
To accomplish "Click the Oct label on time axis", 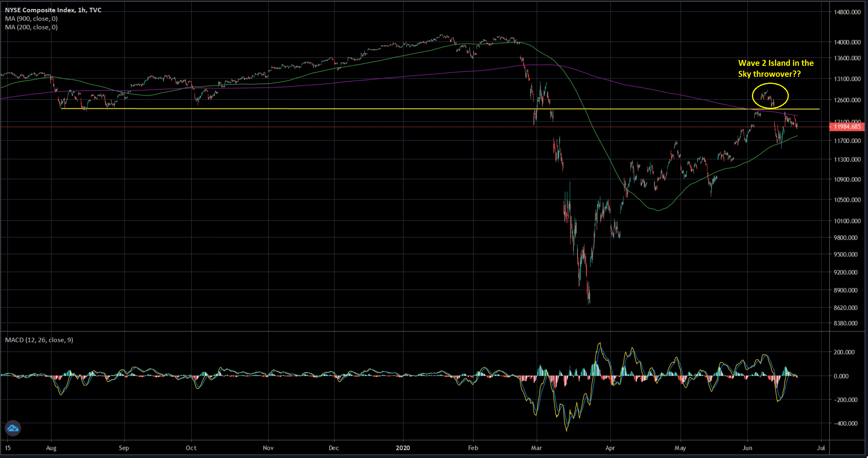I will pos(191,448).
